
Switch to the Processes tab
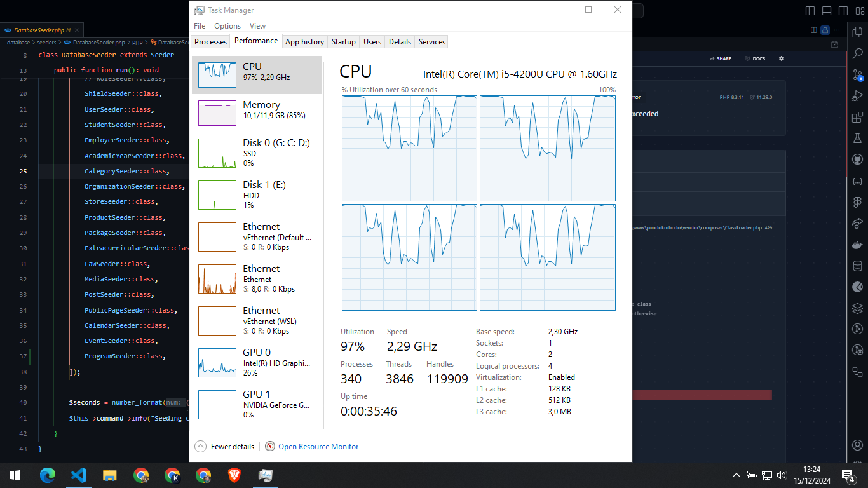(x=210, y=42)
